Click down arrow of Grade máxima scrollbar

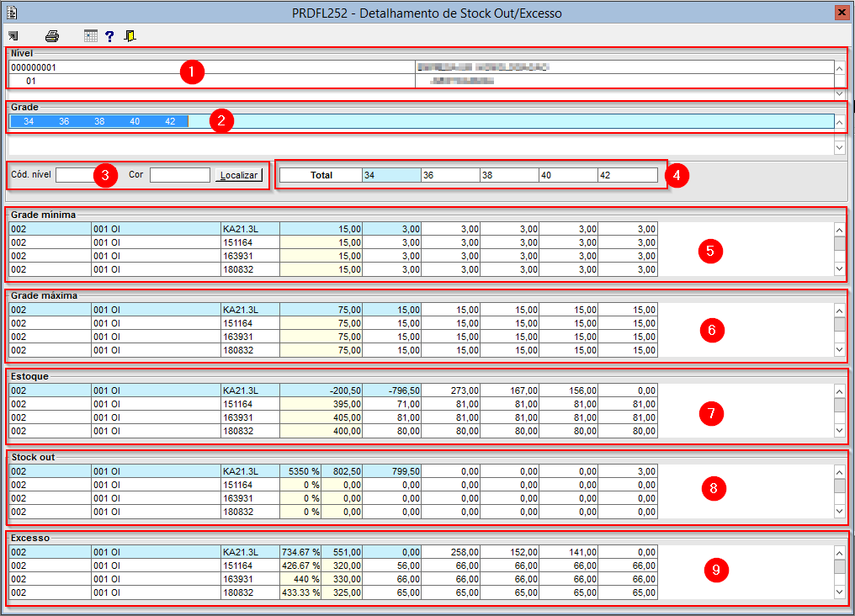click(840, 350)
